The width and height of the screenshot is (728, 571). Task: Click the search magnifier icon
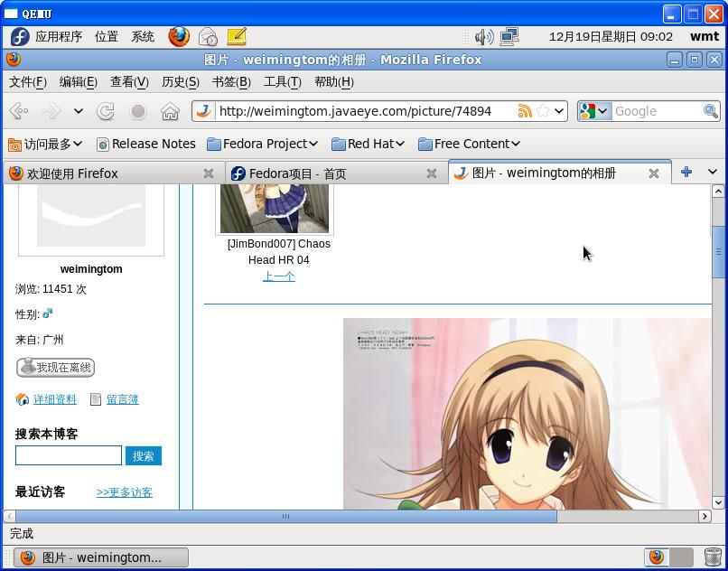tap(710, 111)
